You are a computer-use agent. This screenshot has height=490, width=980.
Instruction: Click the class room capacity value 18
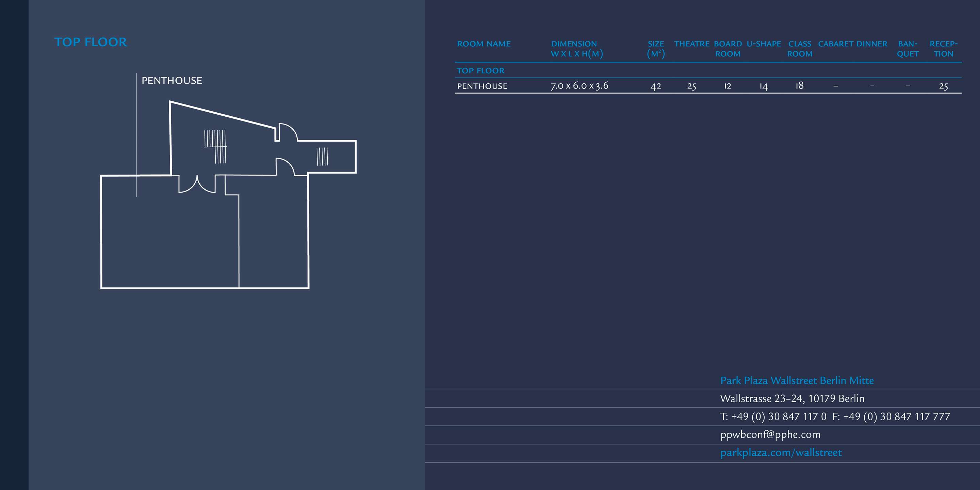(x=800, y=86)
